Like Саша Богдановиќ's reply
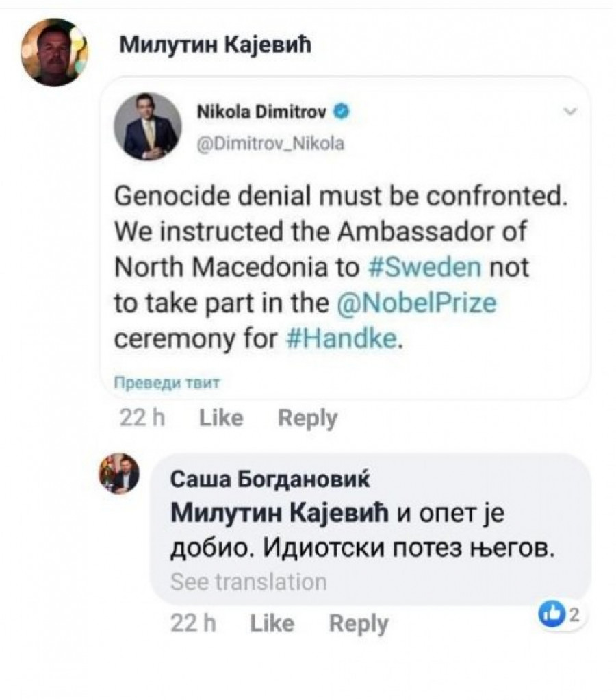This screenshot has width=616, height=700. [272, 623]
